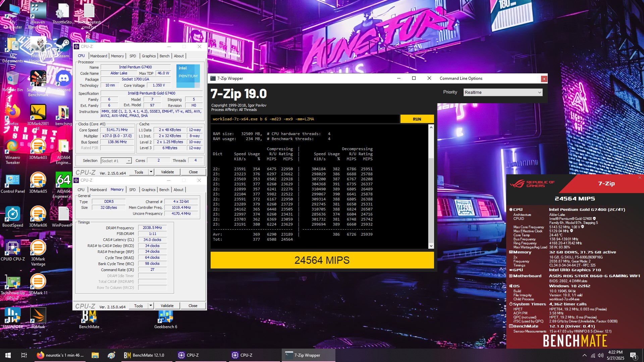644x362 pixels.
Task: Click Tools button in lower CPU-Z window
Action: [x=139, y=306]
